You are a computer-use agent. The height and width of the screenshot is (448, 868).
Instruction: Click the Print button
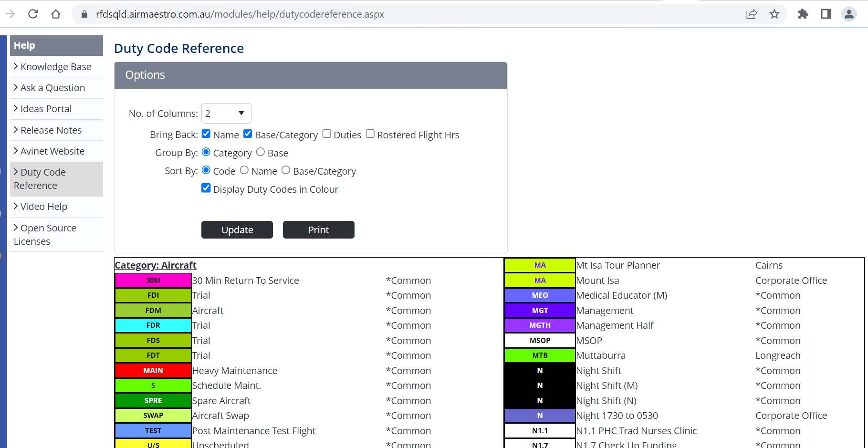click(318, 230)
